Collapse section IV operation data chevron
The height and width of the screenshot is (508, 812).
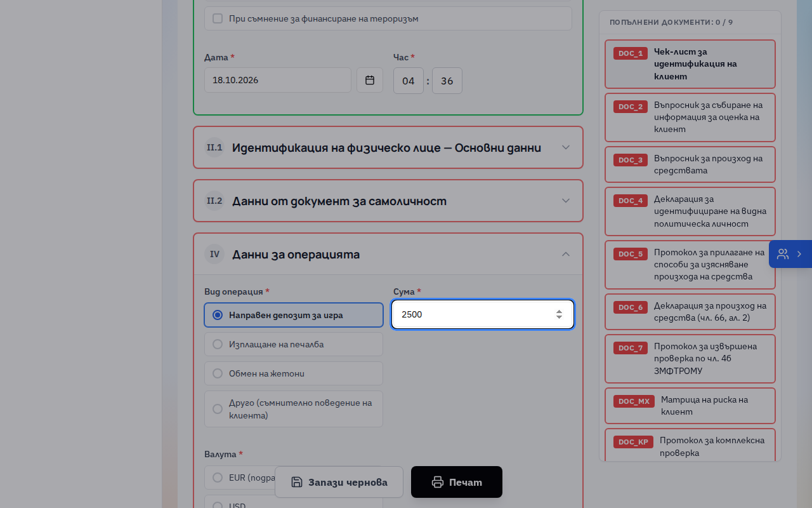tap(566, 254)
